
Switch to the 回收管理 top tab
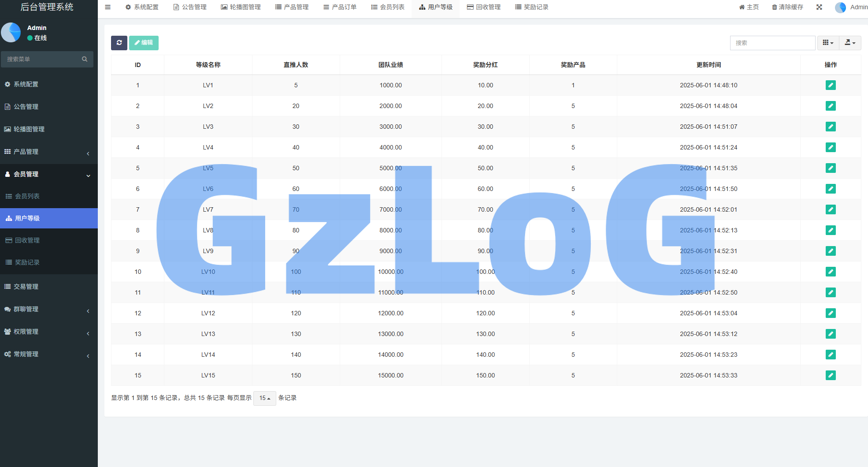484,7
